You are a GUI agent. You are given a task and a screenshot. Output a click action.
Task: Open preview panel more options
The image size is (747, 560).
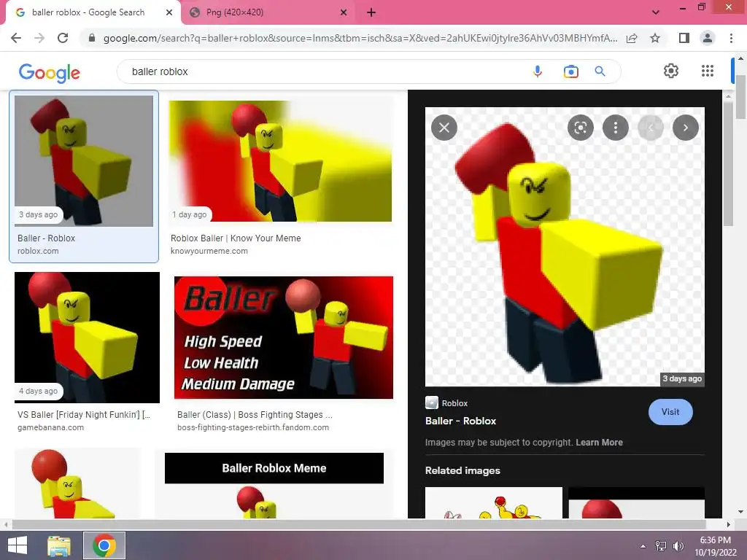pos(616,128)
